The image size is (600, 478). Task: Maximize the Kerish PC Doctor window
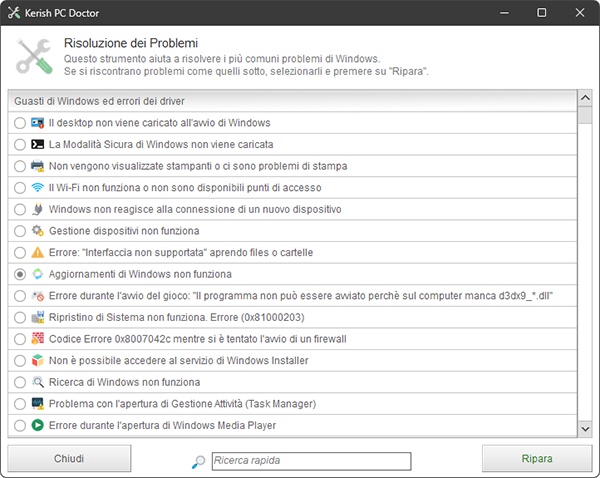pos(541,13)
